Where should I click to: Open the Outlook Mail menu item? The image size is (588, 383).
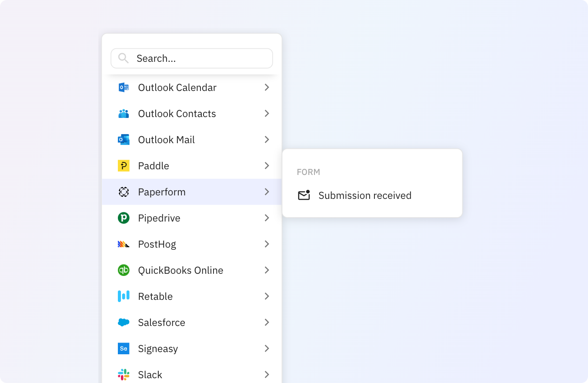(x=192, y=140)
